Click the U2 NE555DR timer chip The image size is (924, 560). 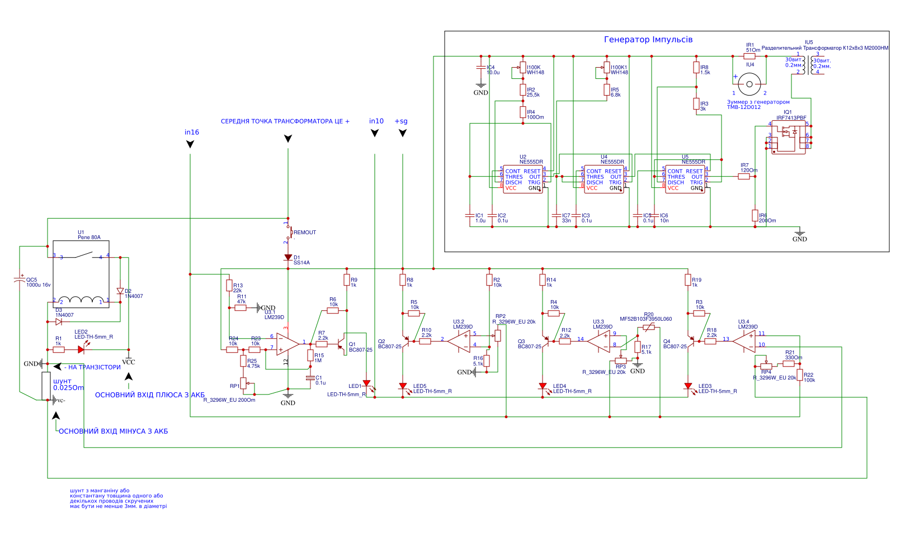pyautogui.click(x=522, y=179)
